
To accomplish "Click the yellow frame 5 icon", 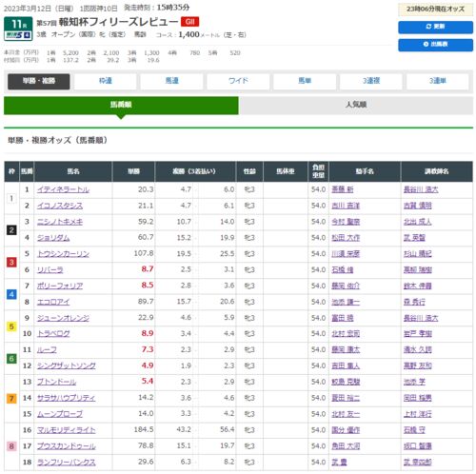I will [11, 326].
